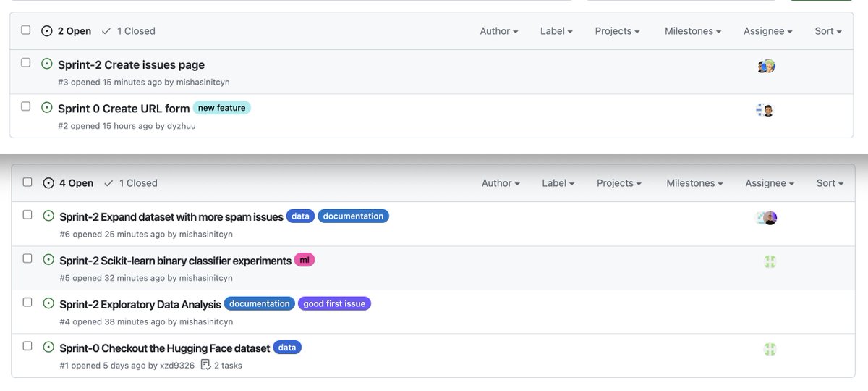This screenshot has width=868, height=391.
Task: Click open-issue icon beside Sprint-2 Create issues page
Action: pos(47,64)
